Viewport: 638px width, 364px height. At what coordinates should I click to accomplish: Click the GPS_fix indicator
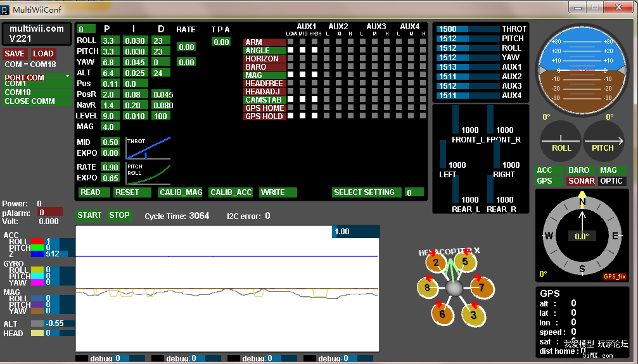click(x=615, y=277)
